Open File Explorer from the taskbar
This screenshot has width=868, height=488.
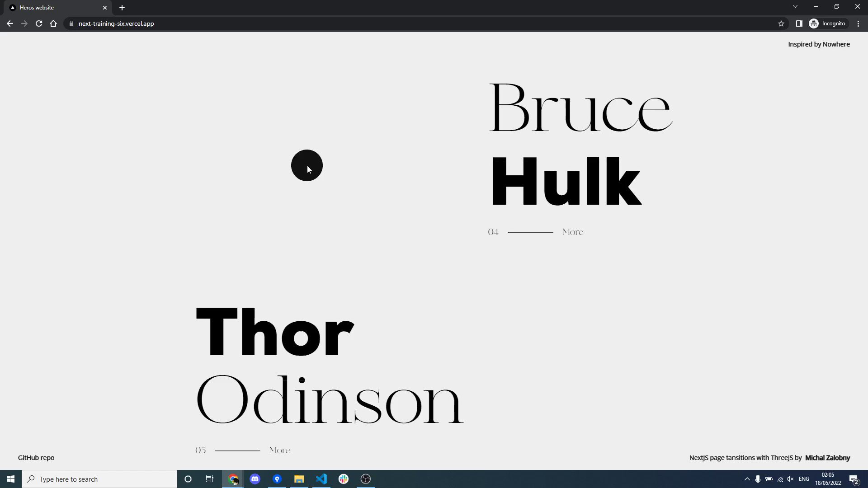point(299,479)
